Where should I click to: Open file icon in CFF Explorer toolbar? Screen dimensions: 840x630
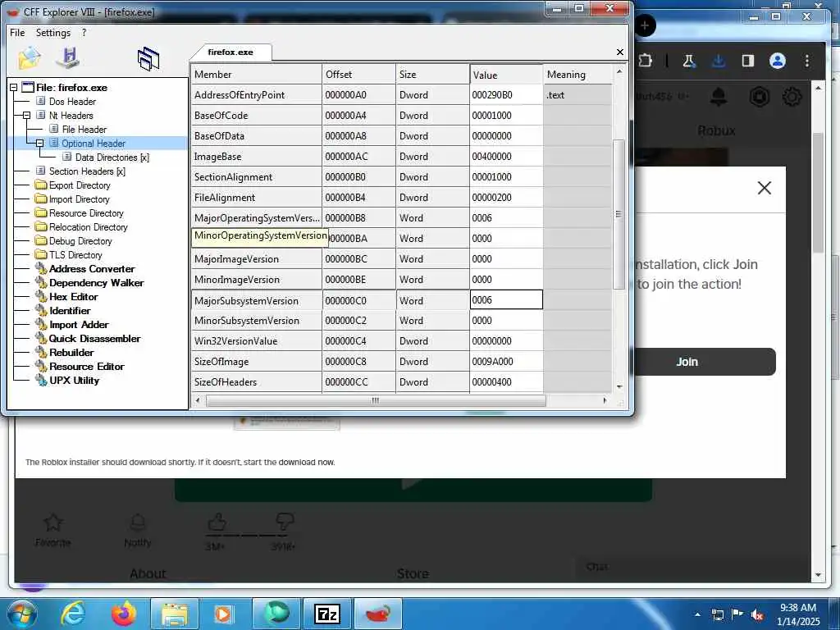(x=30, y=58)
